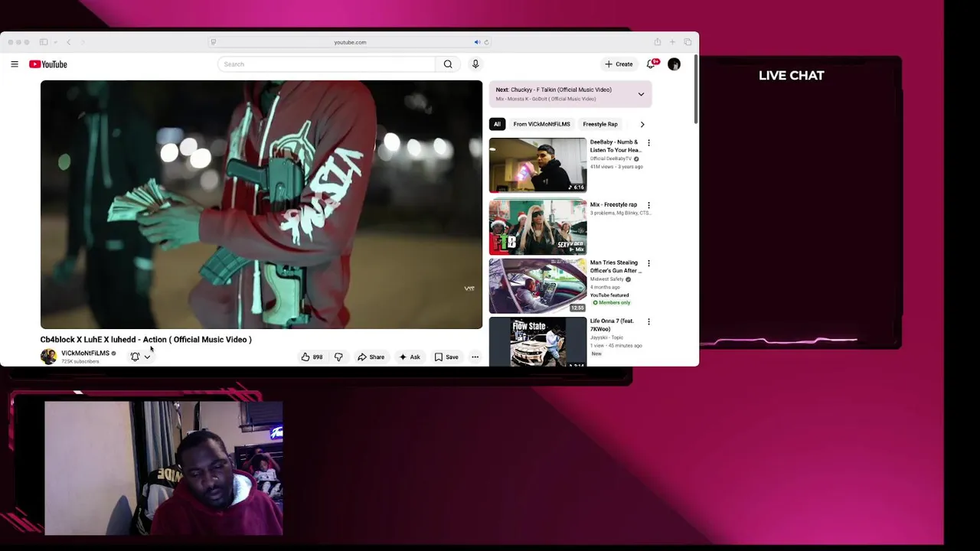
Task: Select the From ViCkMoNtFiLMS chip
Action: [x=541, y=124]
